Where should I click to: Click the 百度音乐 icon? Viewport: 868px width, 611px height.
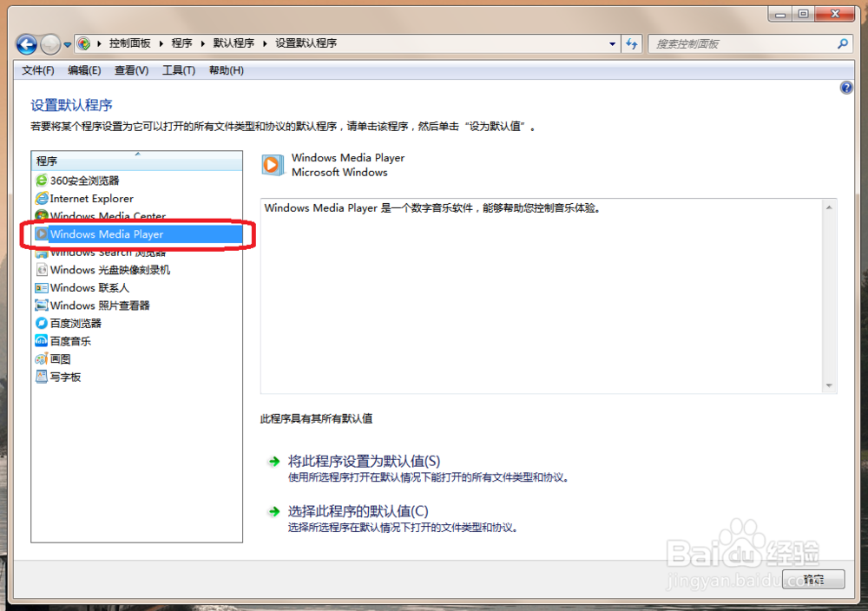point(41,341)
